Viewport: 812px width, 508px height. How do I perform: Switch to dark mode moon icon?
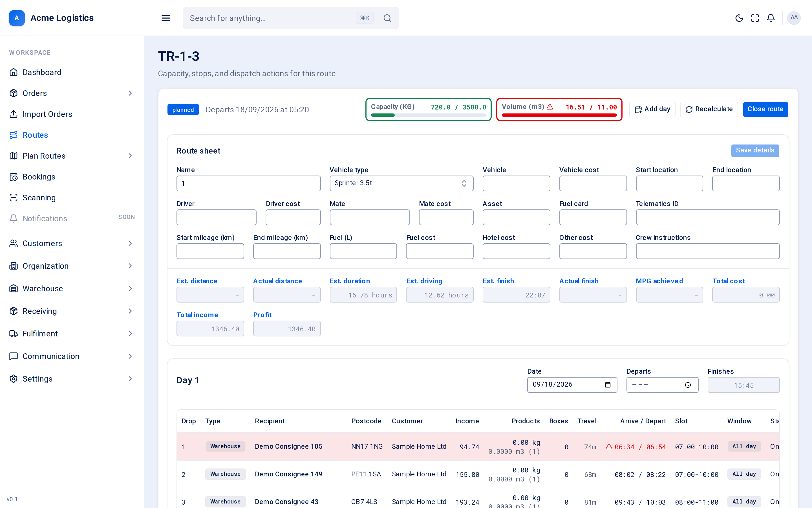[739, 18]
